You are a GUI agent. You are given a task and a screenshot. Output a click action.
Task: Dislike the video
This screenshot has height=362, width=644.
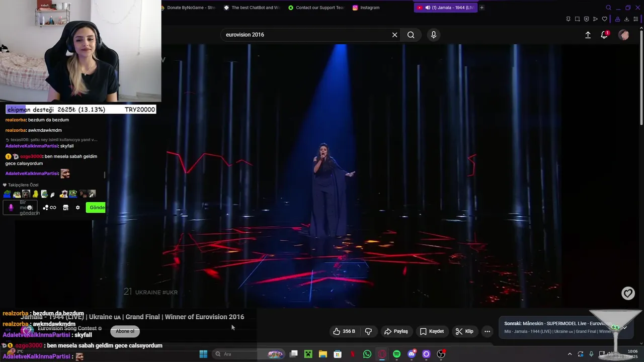[x=368, y=331]
